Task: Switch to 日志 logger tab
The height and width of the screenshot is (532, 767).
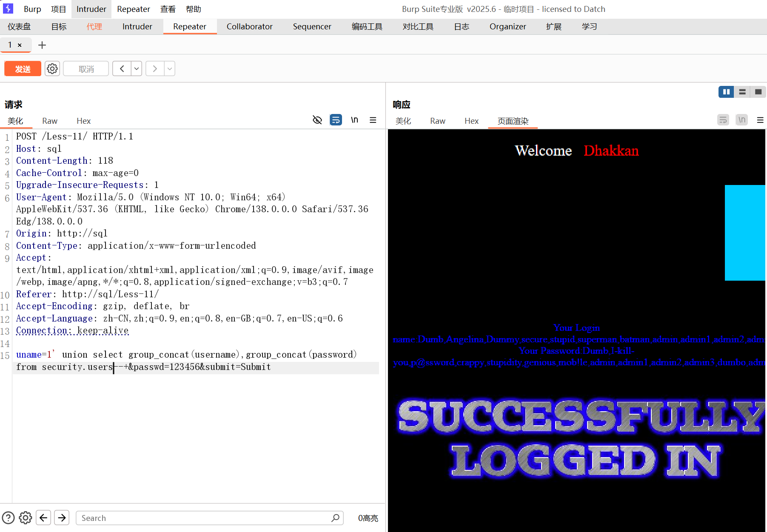Action: pos(461,26)
